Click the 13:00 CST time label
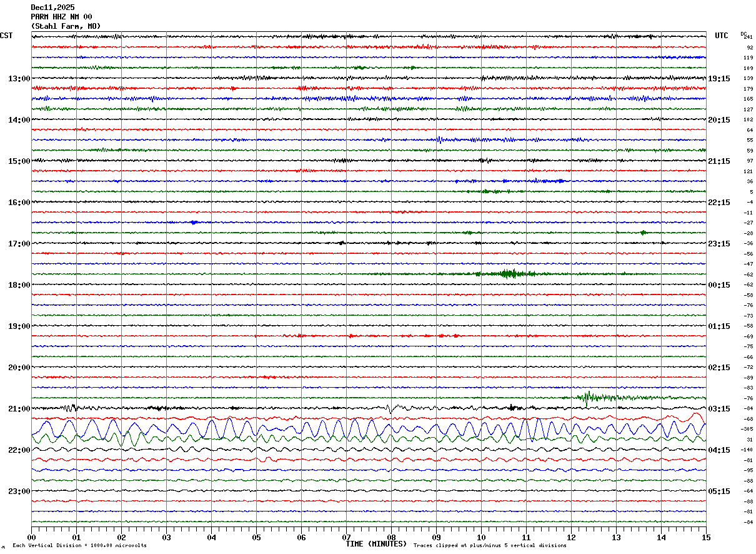756x554 pixels. 19,79
